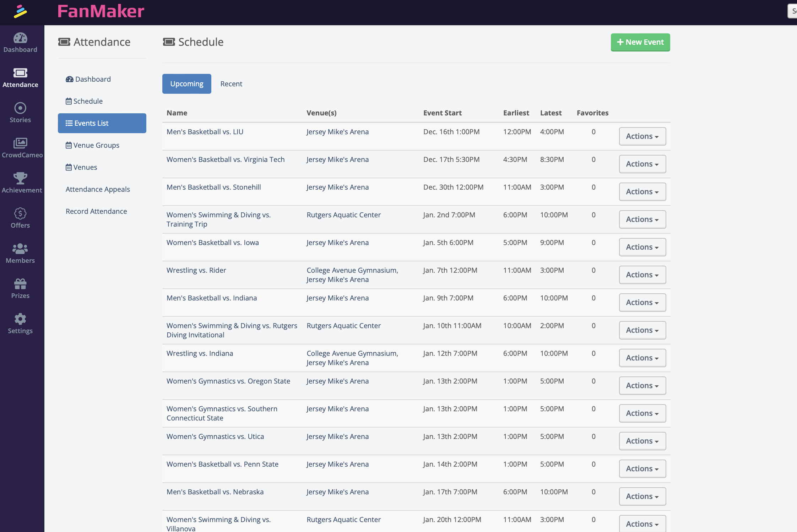The height and width of the screenshot is (532, 797).
Task: Open Actions dropdown for Women's Basketball vs. Iowa
Action: 642,247
